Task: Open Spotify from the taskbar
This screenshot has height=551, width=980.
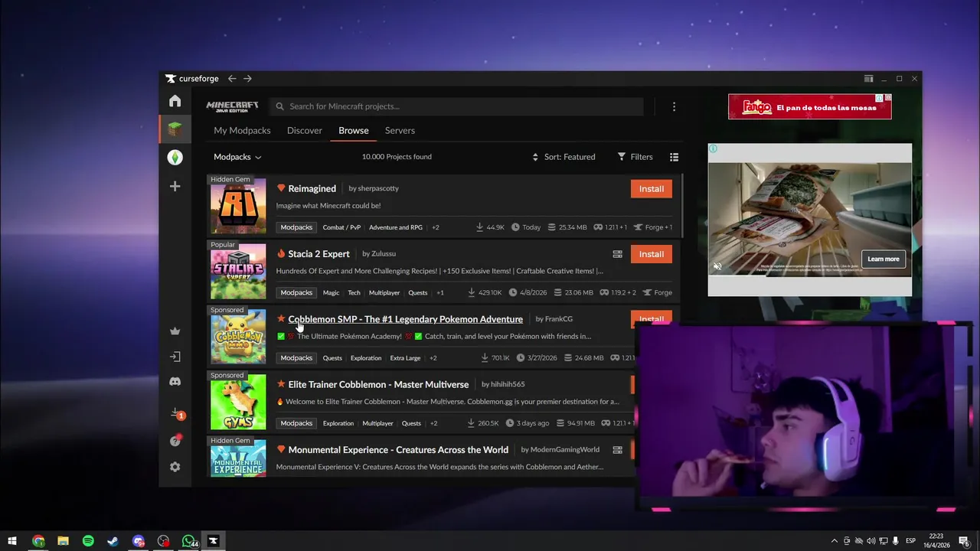Action: [88, 541]
